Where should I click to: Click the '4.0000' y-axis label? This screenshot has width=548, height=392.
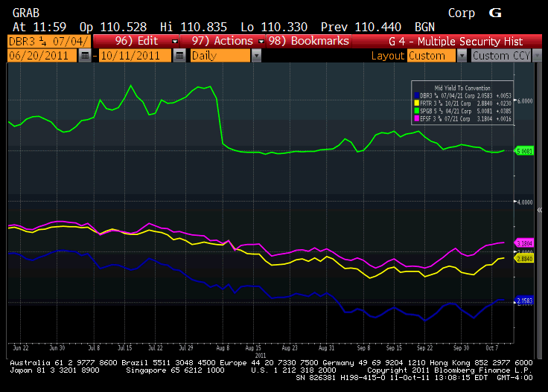pyautogui.click(x=525, y=202)
